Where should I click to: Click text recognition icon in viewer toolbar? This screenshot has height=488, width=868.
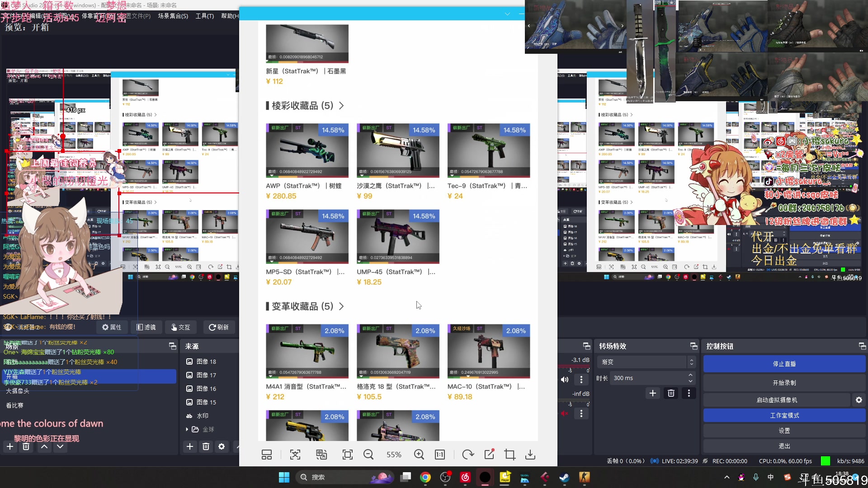pos(295,455)
